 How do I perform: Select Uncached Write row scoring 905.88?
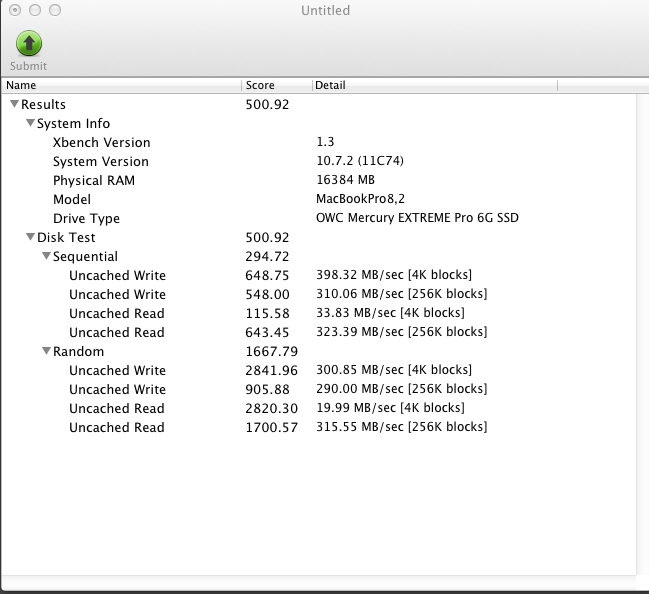tap(319, 390)
